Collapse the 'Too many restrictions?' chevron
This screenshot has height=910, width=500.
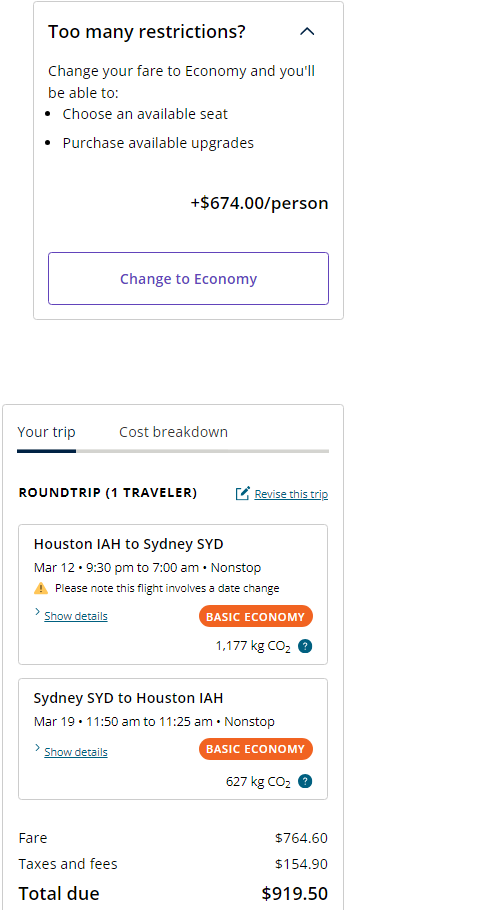click(307, 31)
